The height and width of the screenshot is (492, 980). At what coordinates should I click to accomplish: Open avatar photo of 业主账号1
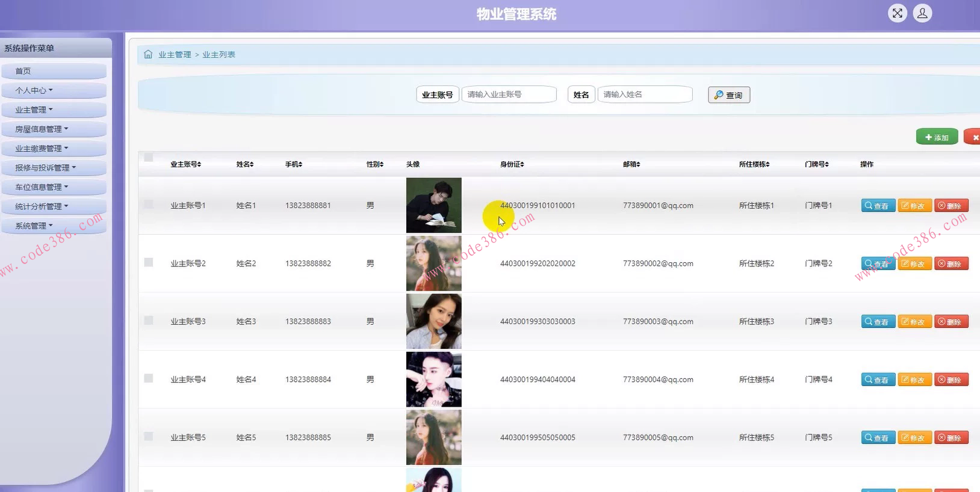coord(433,205)
